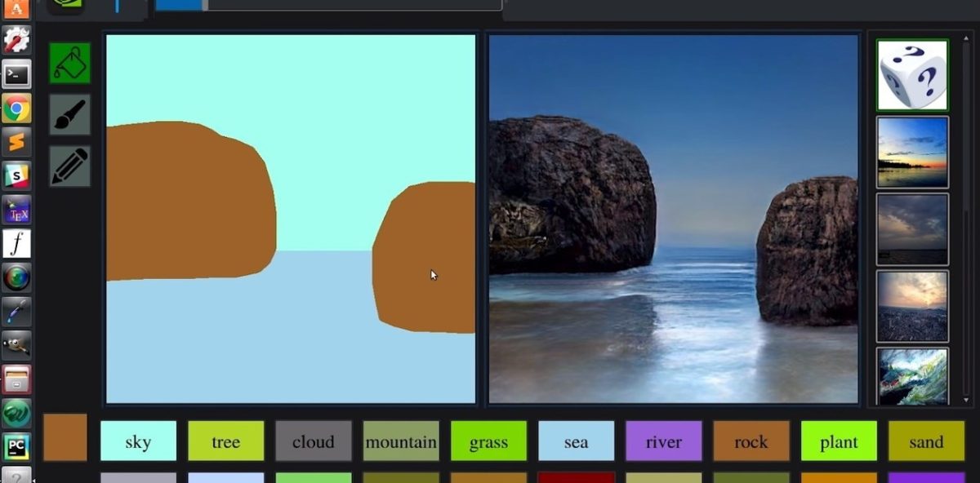Select the rock label
This screenshot has height=483, width=980.
pyautogui.click(x=751, y=441)
